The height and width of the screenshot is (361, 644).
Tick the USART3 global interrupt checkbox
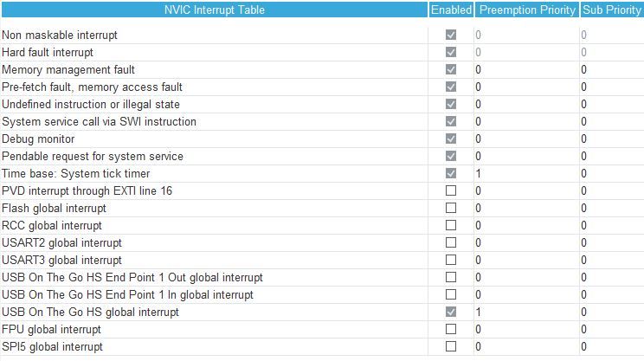pos(451,260)
